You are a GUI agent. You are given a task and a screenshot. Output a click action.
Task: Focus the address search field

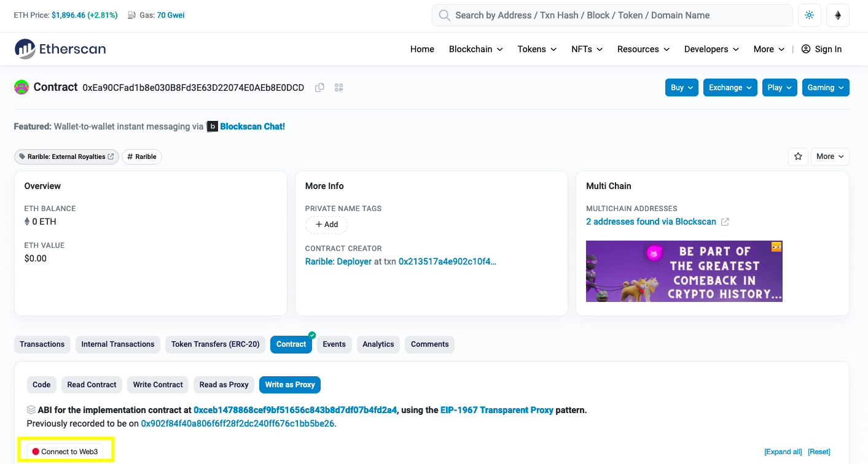click(x=612, y=15)
